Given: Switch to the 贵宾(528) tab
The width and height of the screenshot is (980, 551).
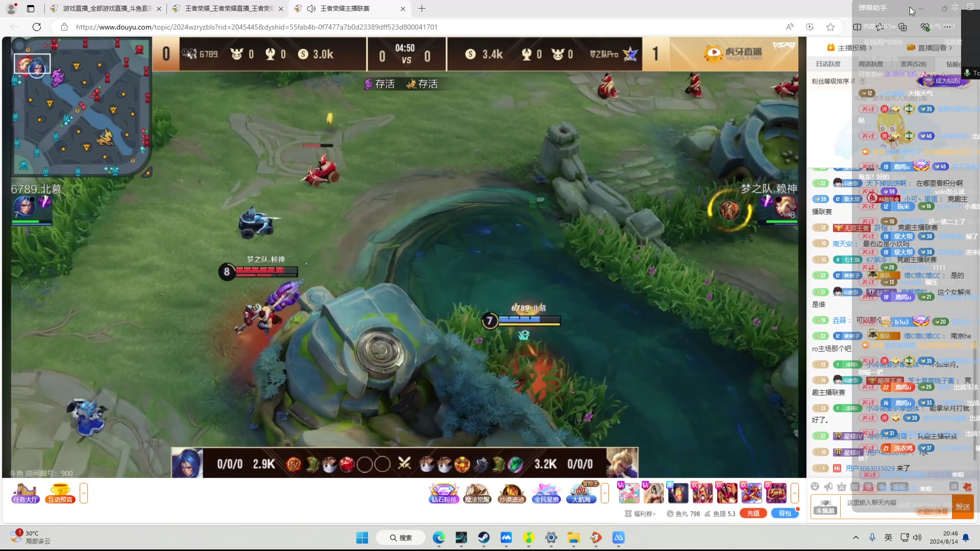Looking at the screenshot, I should [x=913, y=64].
